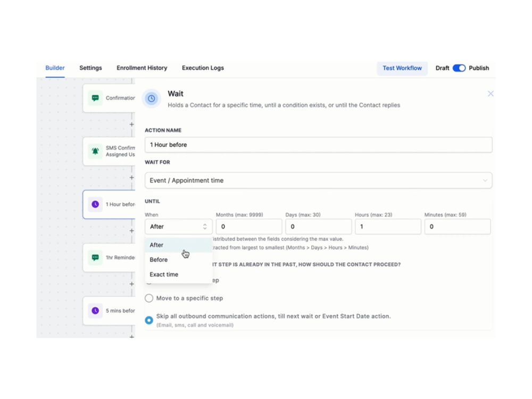View the Execution Logs tab
The width and height of the screenshot is (532, 399).
tap(203, 68)
